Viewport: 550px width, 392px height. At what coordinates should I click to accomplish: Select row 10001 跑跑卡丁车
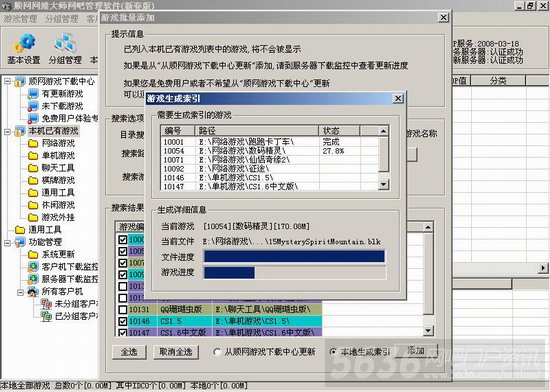pos(269,142)
